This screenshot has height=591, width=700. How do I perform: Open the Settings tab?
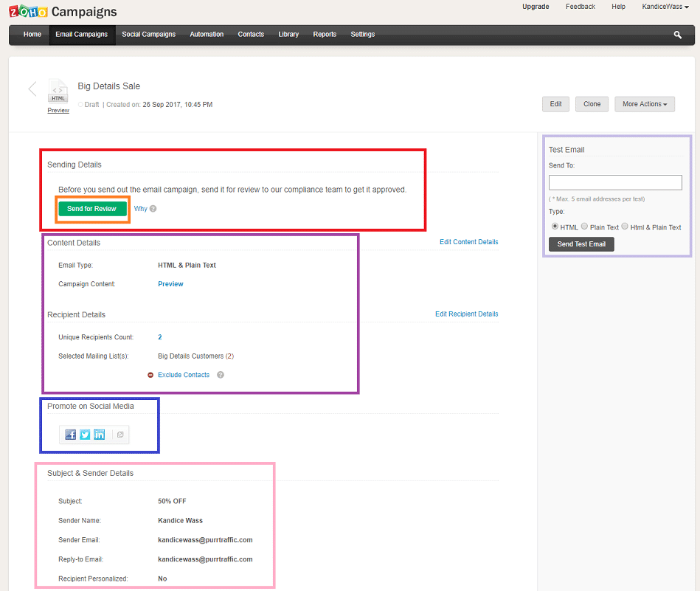pos(362,35)
